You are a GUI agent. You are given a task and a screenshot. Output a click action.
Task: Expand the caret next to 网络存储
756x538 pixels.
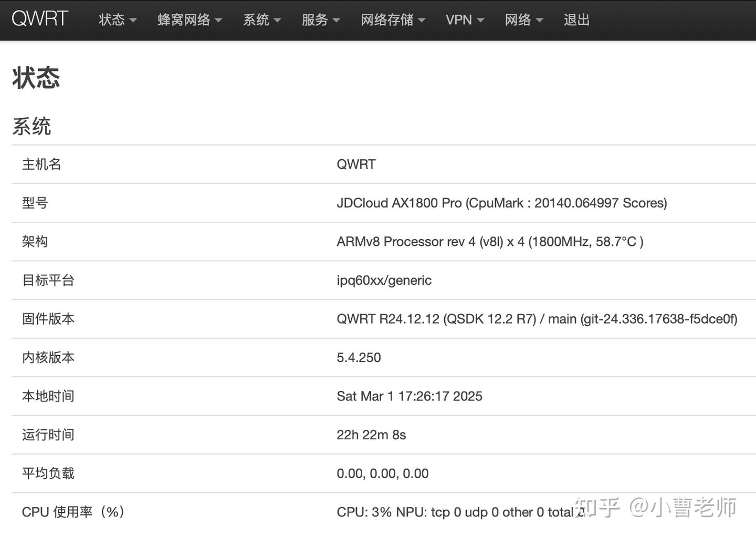[422, 20]
